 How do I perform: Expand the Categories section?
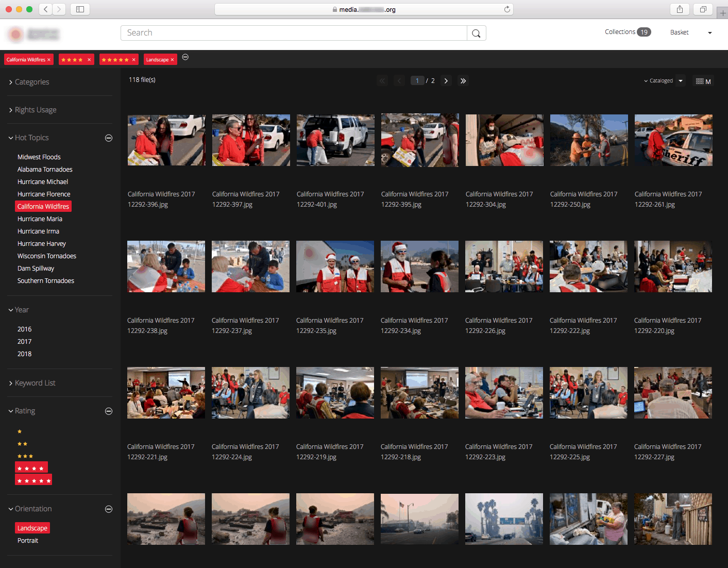coord(32,81)
